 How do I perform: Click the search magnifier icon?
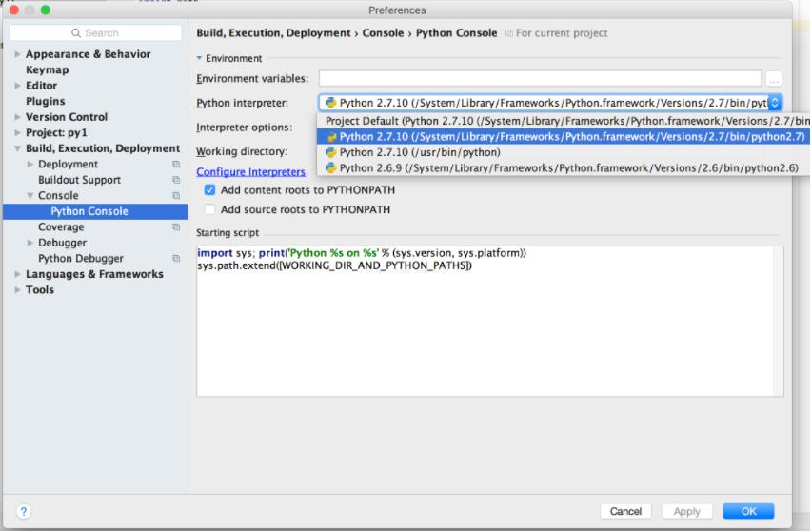pyautogui.click(x=75, y=33)
